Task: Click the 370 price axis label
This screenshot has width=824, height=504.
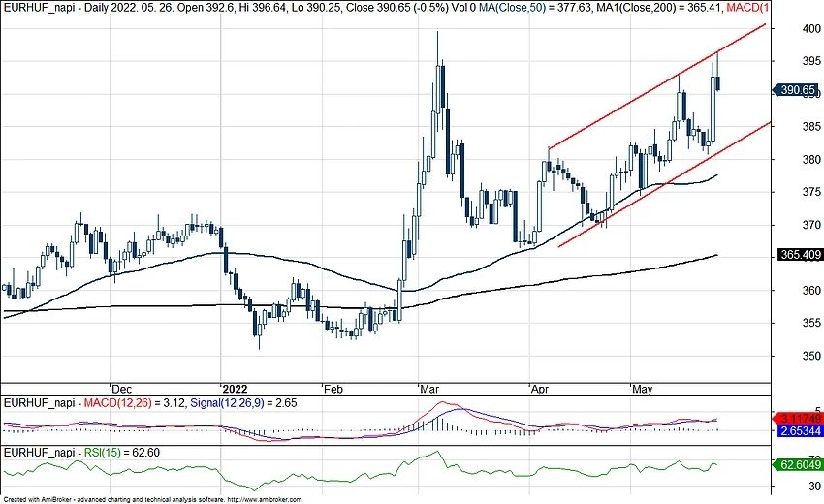Action: coord(811,225)
